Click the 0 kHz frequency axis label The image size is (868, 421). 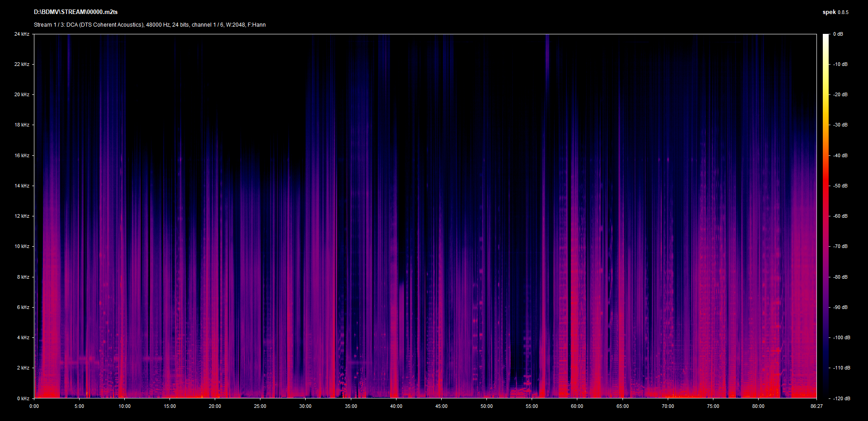point(23,398)
